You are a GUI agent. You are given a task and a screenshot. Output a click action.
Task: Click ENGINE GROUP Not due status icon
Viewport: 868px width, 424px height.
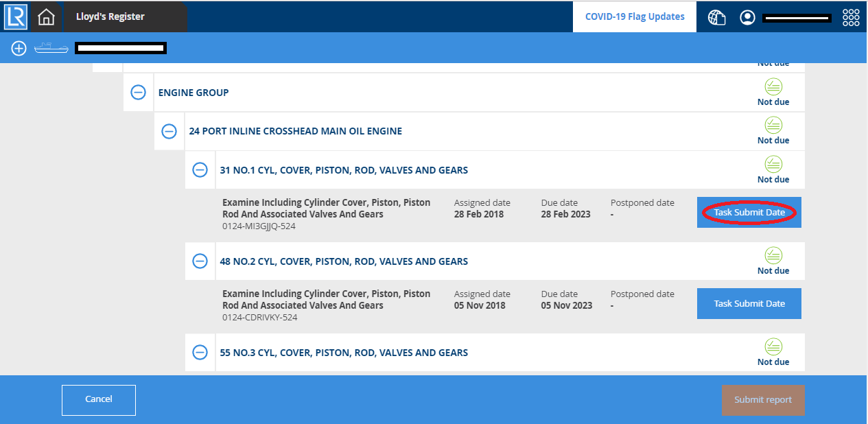773,87
